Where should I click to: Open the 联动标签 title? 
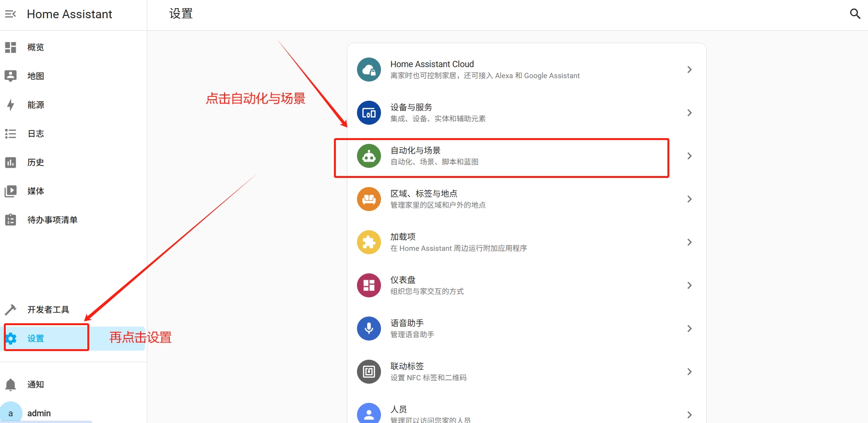tap(407, 366)
